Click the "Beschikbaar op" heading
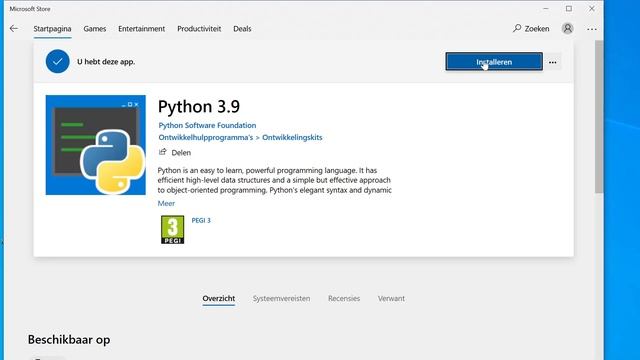640x360 pixels. 69,340
